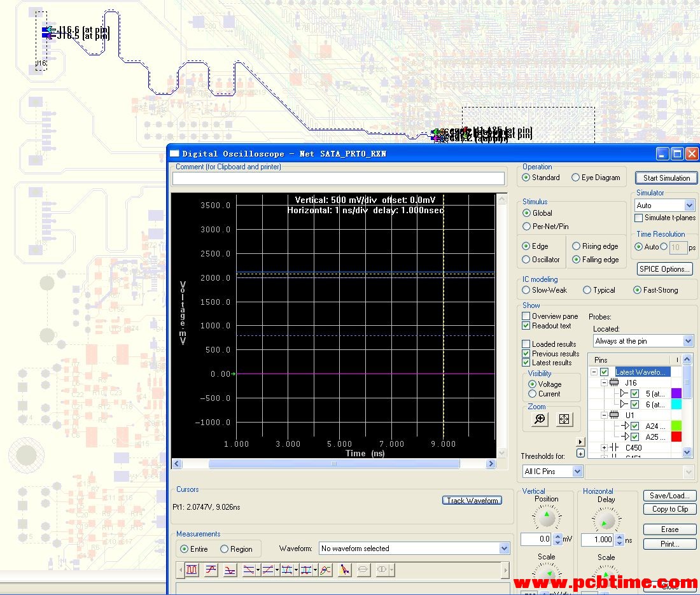Enable Overview pane checkbox

[x=526, y=316]
